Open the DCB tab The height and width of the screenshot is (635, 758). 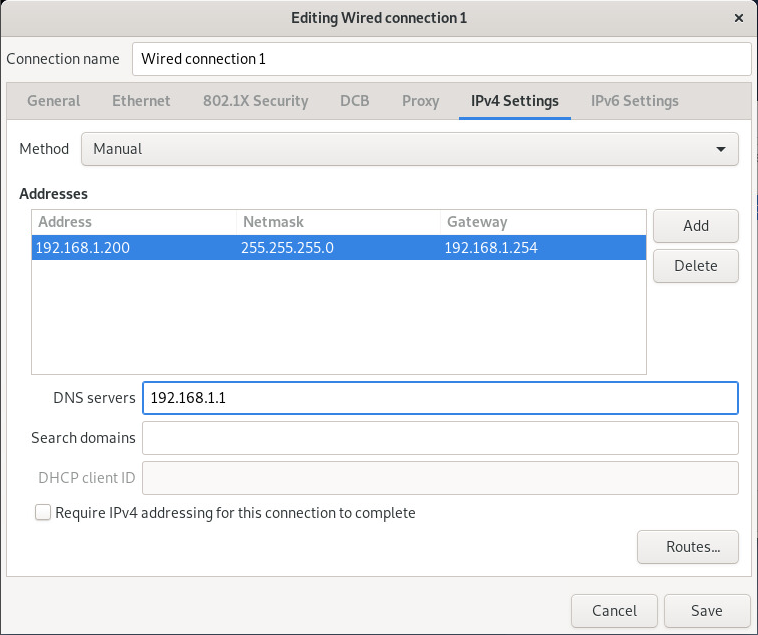click(x=354, y=101)
